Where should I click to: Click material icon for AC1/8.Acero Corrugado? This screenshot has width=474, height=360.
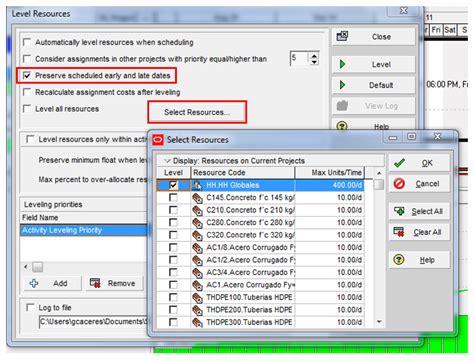pyautogui.click(x=197, y=248)
